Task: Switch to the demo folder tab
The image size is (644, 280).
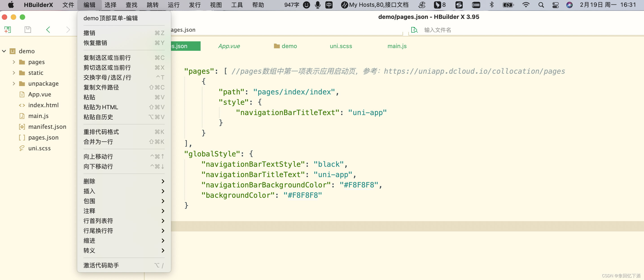Action: (x=285, y=46)
